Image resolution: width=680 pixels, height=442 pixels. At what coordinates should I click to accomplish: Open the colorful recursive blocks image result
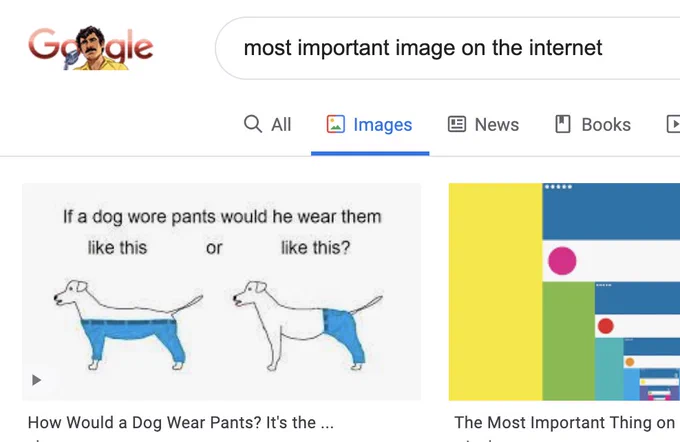point(564,291)
